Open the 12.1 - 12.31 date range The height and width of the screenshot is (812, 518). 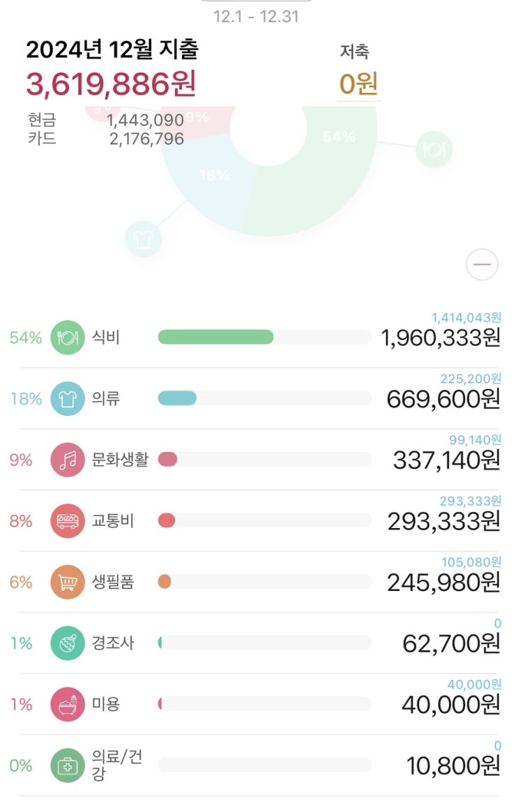256,17
